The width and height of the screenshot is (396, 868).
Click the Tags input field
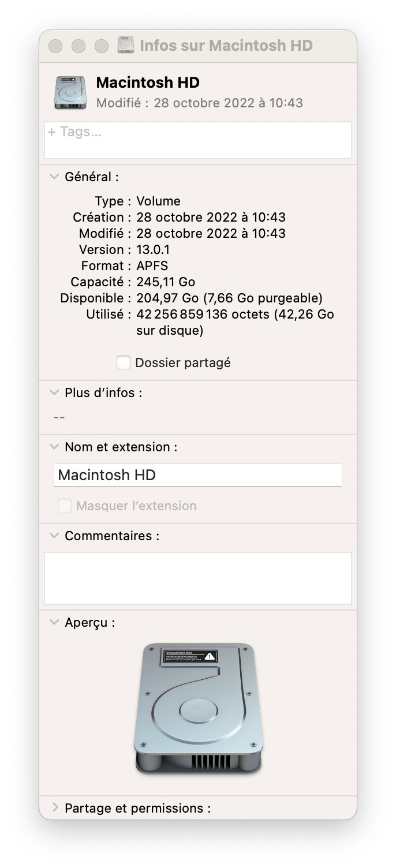[198, 140]
